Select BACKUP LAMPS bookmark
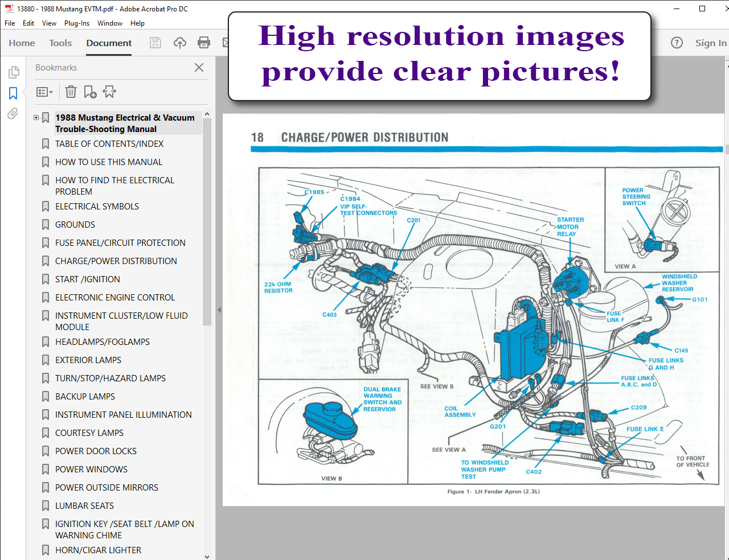 (85, 397)
